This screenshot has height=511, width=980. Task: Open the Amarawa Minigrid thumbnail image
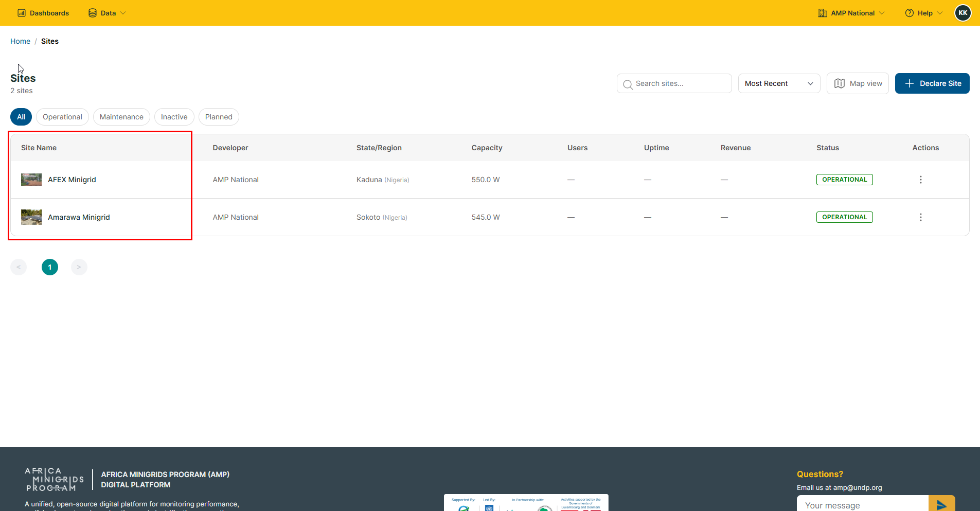pyautogui.click(x=31, y=217)
